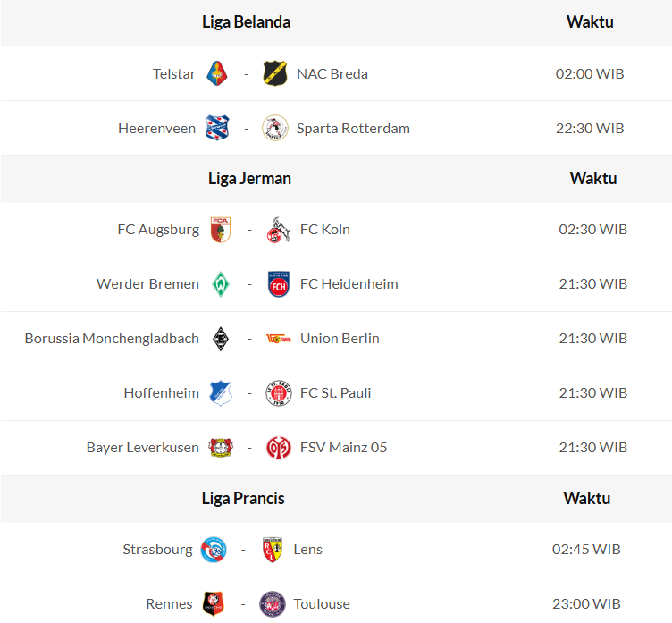Screen dimensions: 672x623
Task: Open the FC St. Pauli crest
Action: click(279, 393)
